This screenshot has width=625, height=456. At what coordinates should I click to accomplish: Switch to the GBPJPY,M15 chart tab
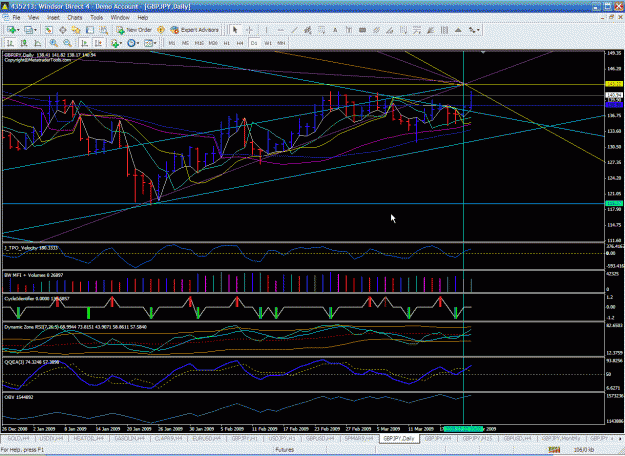[478, 438]
